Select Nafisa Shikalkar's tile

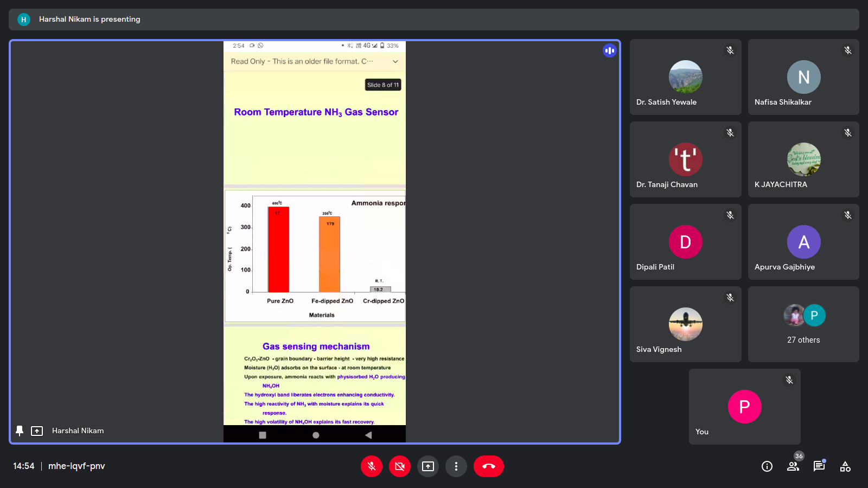click(803, 77)
